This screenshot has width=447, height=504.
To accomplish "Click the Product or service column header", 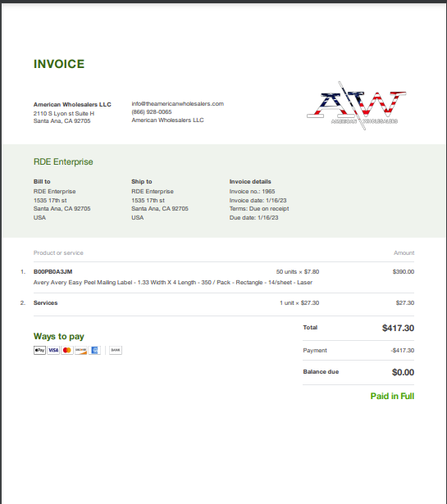I will (x=58, y=253).
